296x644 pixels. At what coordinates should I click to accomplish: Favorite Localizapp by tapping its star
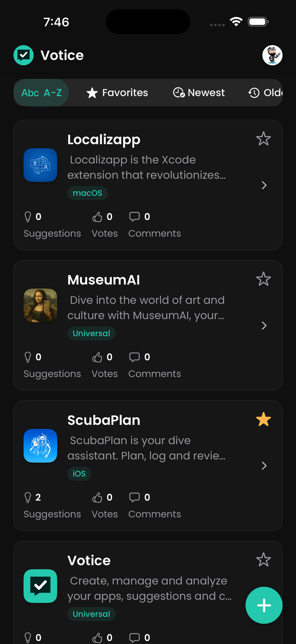[x=264, y=139]
